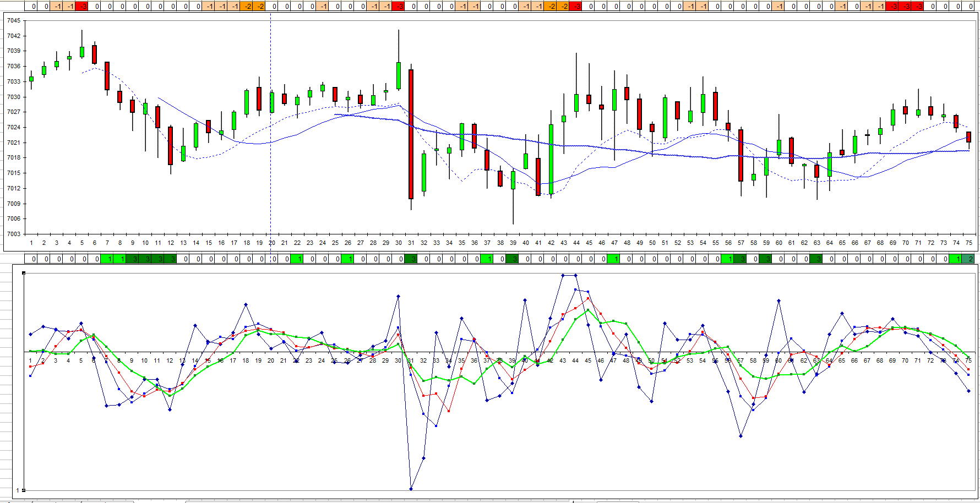This screenshot has height=503, width=980.
Task: Click the black handle at oscillator chart's top-left
Action: 23,273
